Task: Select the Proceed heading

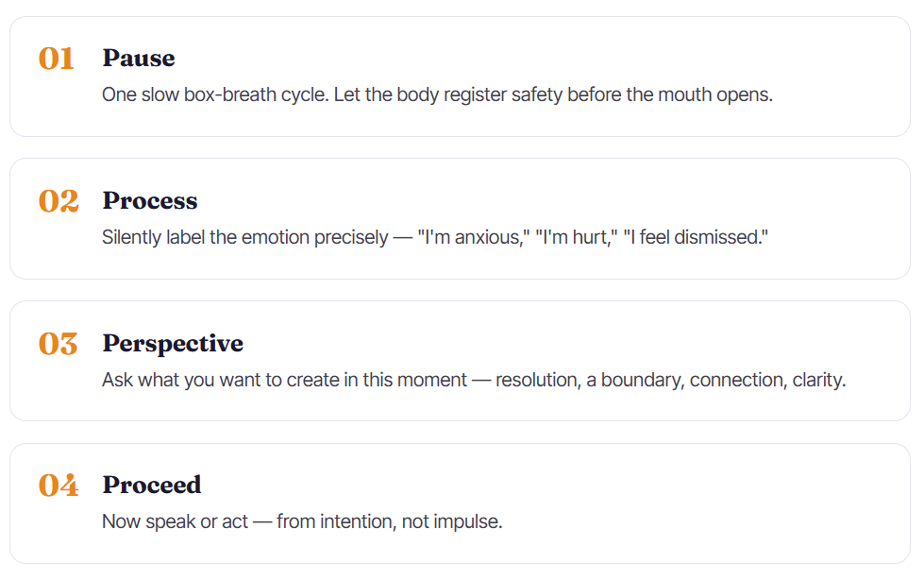Action: (x=151, y=485)
